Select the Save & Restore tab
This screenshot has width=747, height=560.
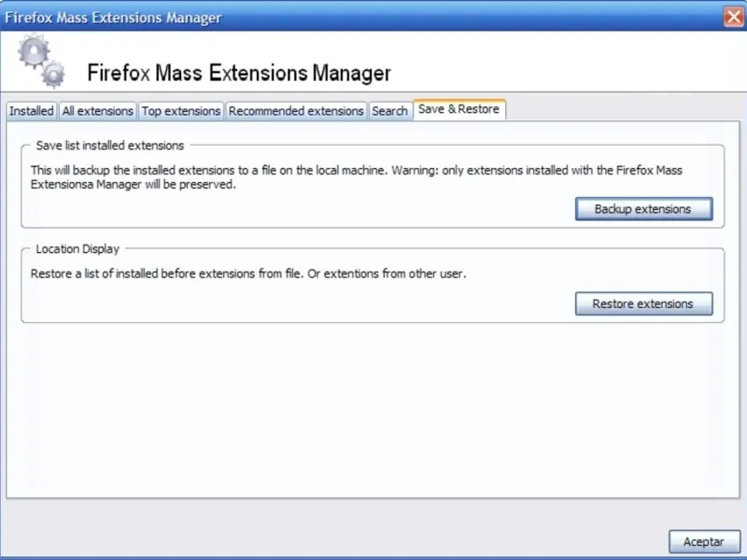[458, 109]
